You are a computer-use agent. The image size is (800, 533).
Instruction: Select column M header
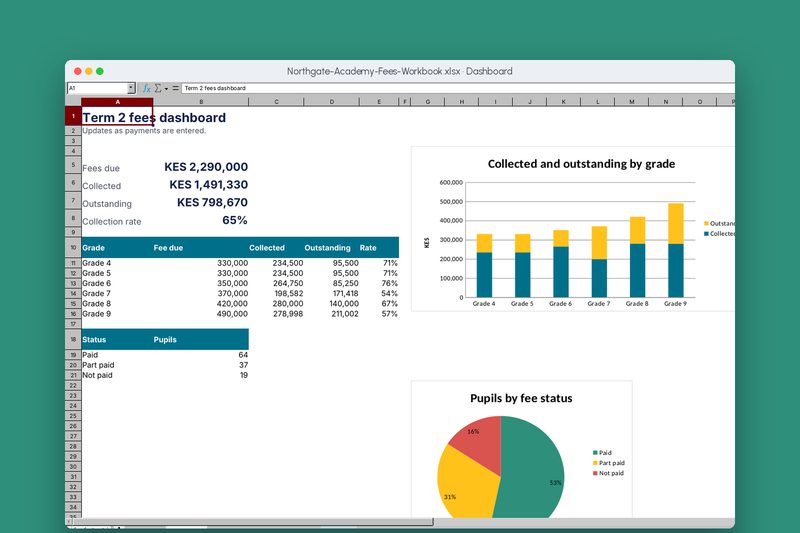632,102
